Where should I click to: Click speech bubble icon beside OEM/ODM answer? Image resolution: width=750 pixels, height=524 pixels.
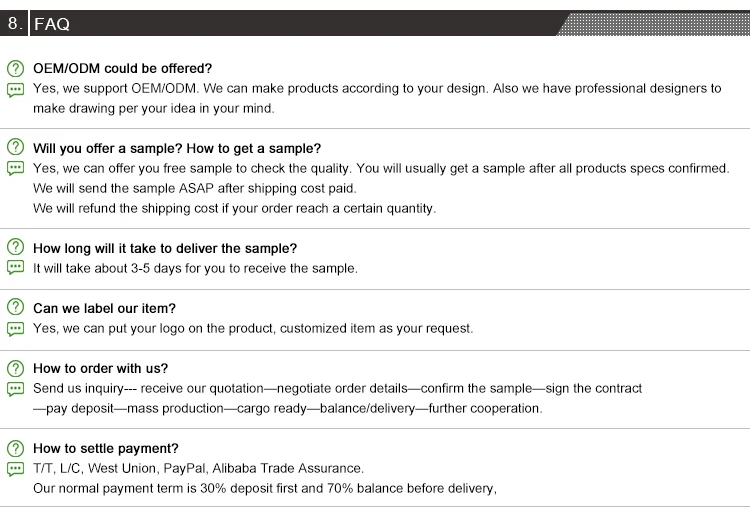tap(15, 89)
